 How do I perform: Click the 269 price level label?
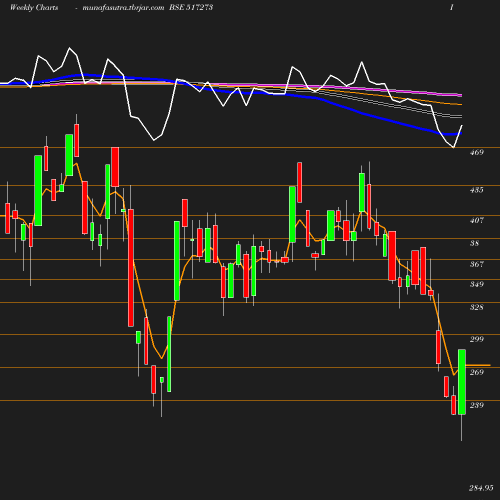tap(476, 372)
